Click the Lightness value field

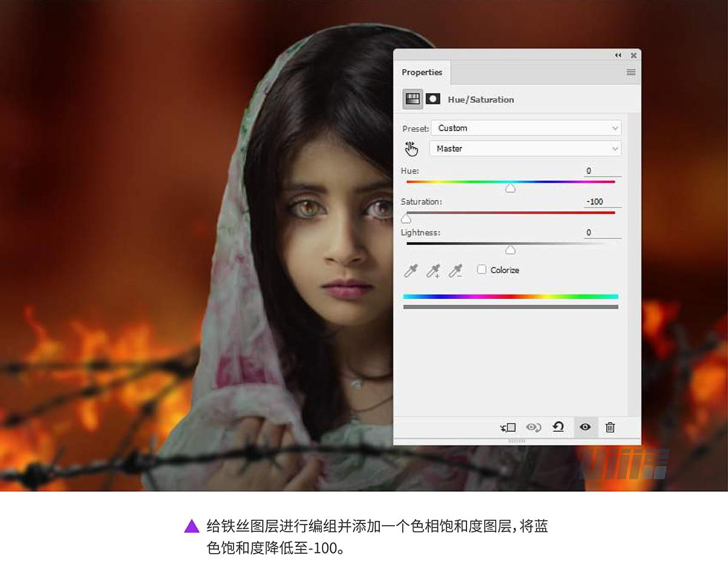[602, 233]
